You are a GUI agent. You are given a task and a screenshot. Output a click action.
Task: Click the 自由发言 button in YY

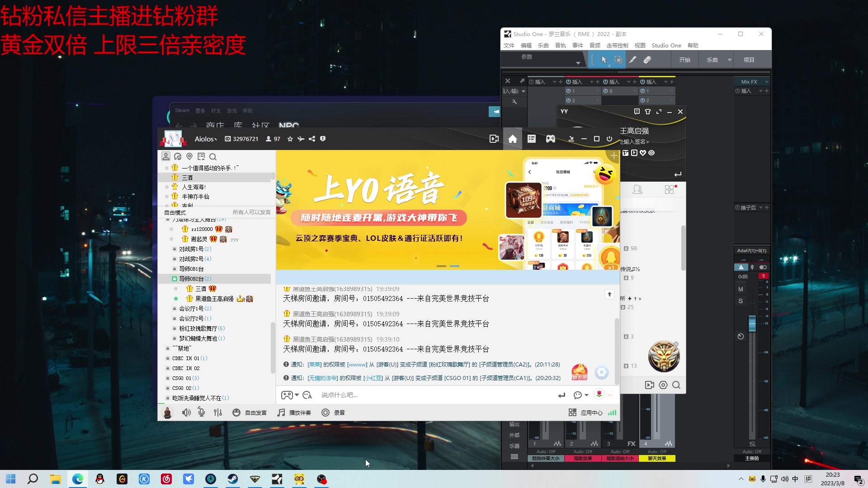250,413
